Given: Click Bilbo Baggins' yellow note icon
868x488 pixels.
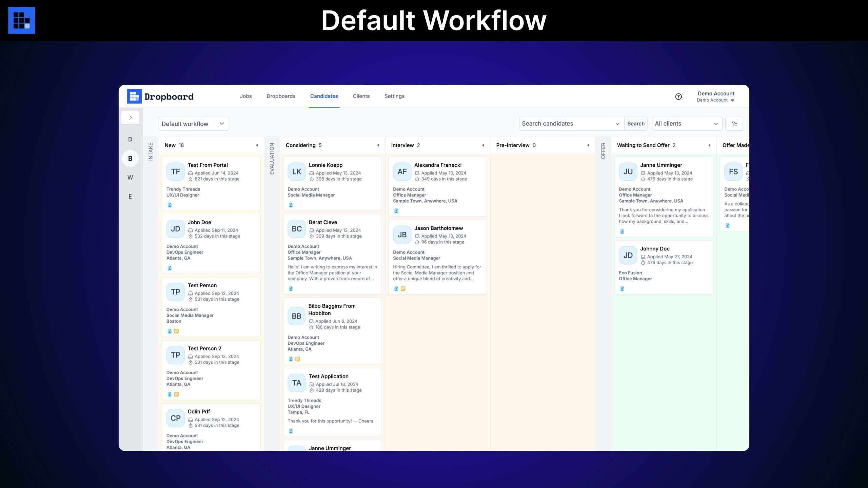Looking at the screenshot, I should [297, 359].
